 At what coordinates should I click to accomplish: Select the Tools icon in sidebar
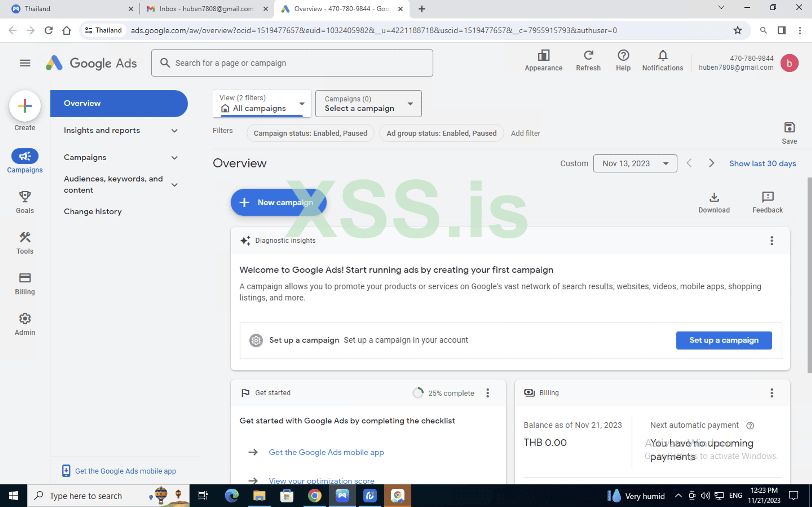[x=25, y=242]
